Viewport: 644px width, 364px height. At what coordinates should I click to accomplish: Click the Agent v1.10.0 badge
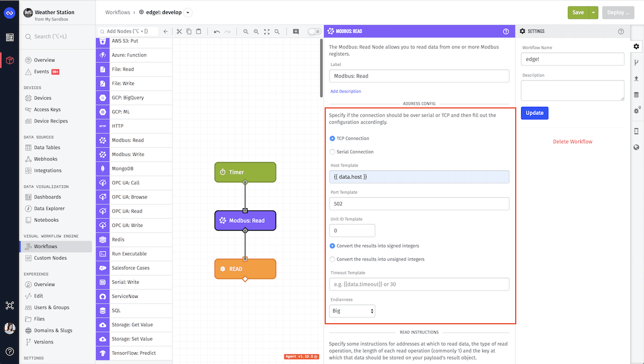click(x=302, y=356)
